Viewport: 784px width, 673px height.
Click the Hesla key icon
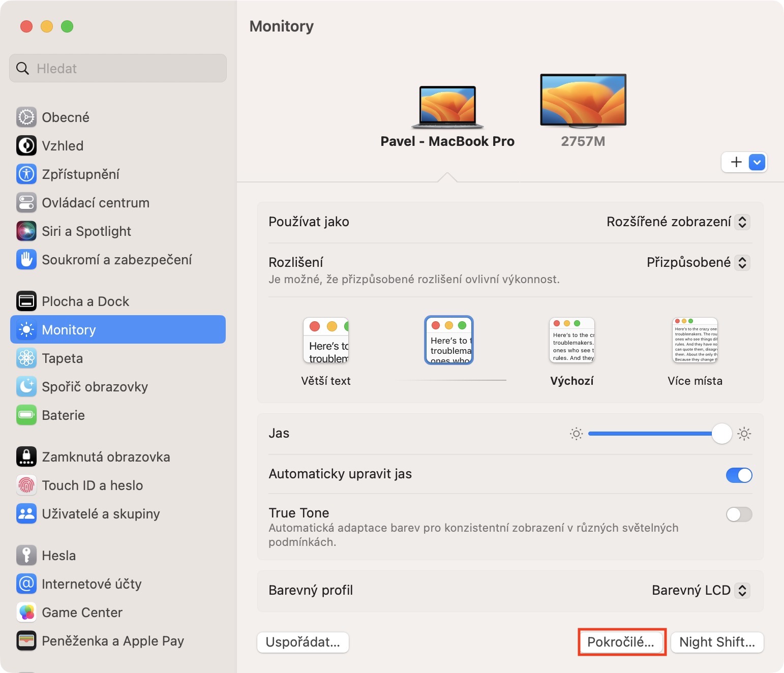coord(26,556)
